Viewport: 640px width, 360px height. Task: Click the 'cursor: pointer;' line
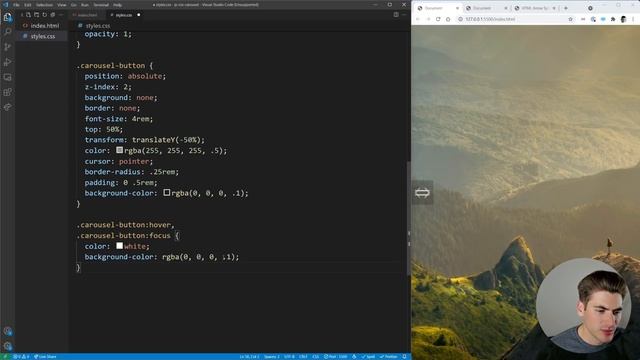(118, 161)
